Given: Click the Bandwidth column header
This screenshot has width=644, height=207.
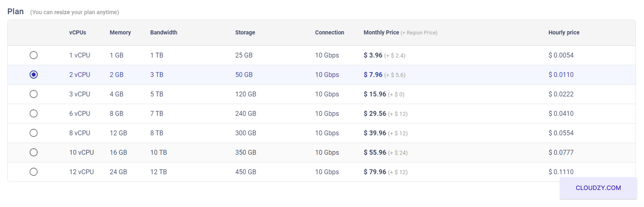Looking at the screenshot, I should click(x=164, y=32).
